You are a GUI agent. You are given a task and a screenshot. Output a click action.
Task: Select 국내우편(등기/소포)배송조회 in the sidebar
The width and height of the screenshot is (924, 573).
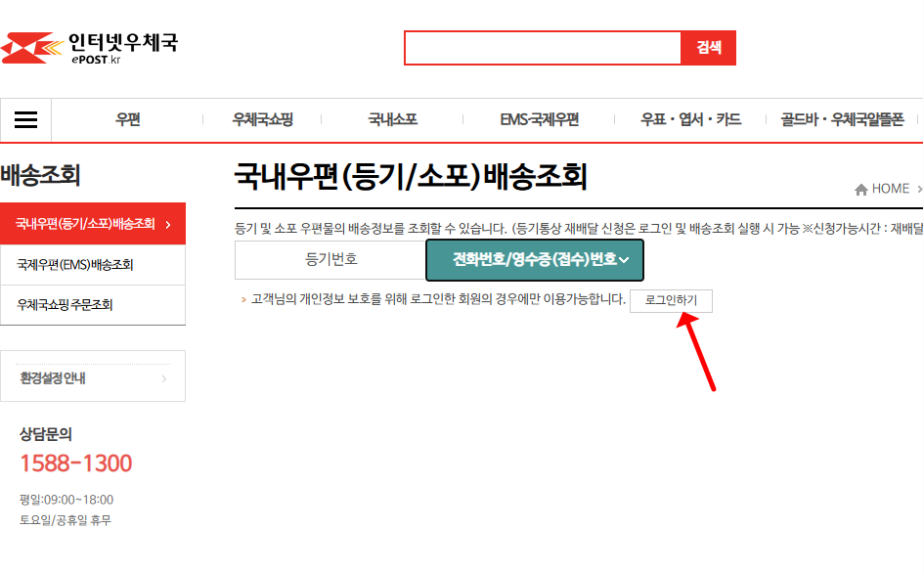pyautogui.click(x=93, y=223)
